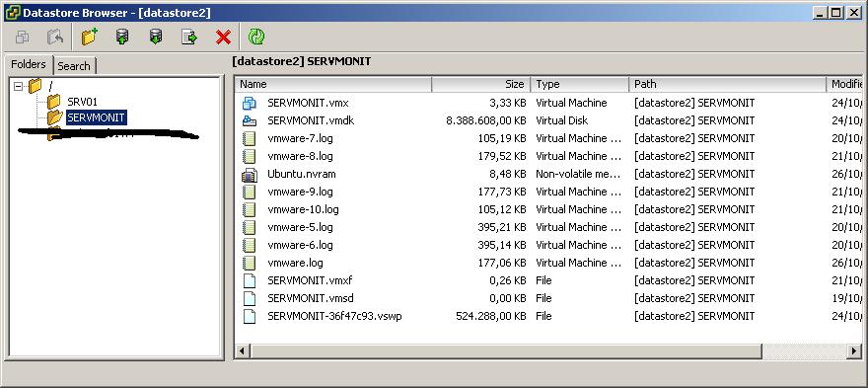Select the Ubuntu.nvram file name
Screen dimensions: 868x388
[301, 174]
